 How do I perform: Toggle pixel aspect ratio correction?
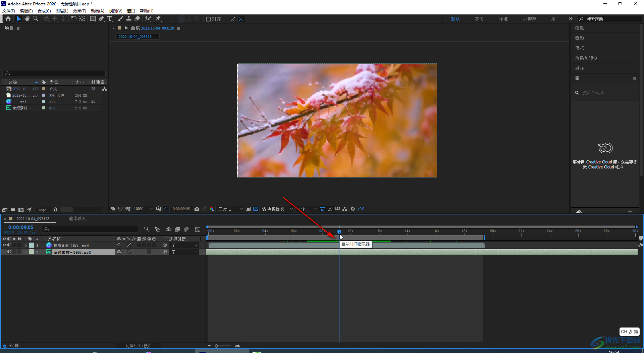[322, 209]
